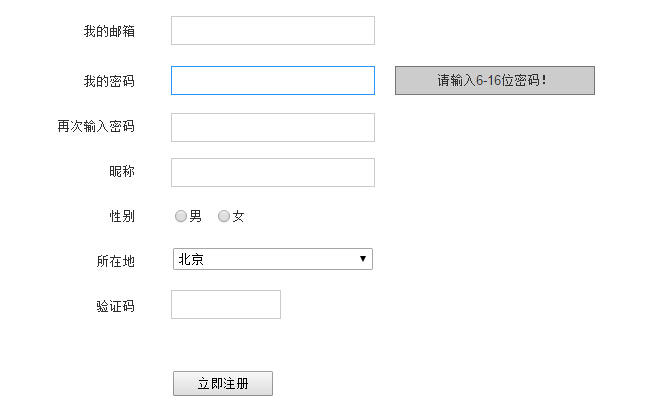The width and height of the screenshot is (658, 420).
Task: Click the 我的邮箱 email input field
Action: [x=272, y=31]
